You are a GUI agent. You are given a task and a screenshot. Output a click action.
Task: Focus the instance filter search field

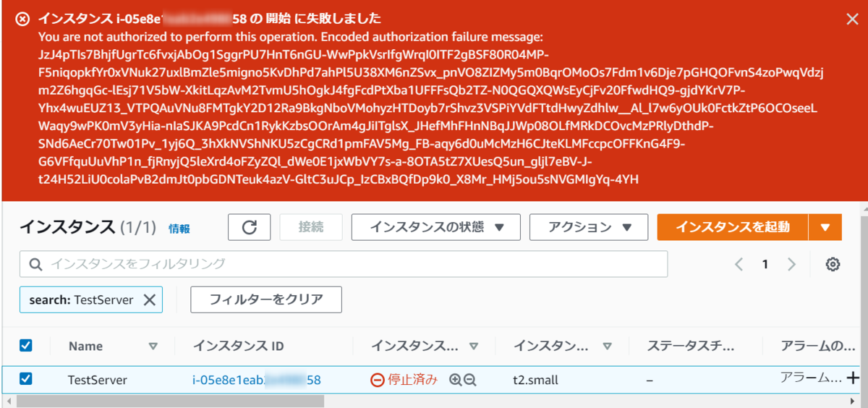click(344, 265)
